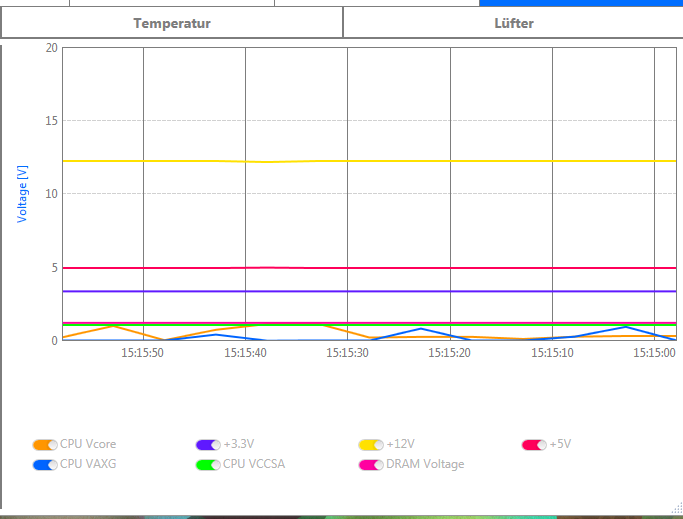Click the DRAM Voltage legend label
This screenshot has width=683, height=519.
(x=425, y=464)
